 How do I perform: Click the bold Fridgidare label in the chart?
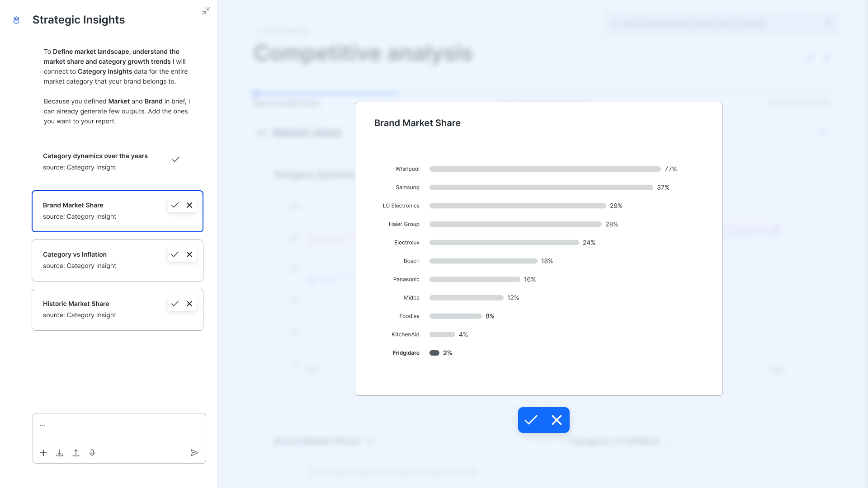pos(406,353)
